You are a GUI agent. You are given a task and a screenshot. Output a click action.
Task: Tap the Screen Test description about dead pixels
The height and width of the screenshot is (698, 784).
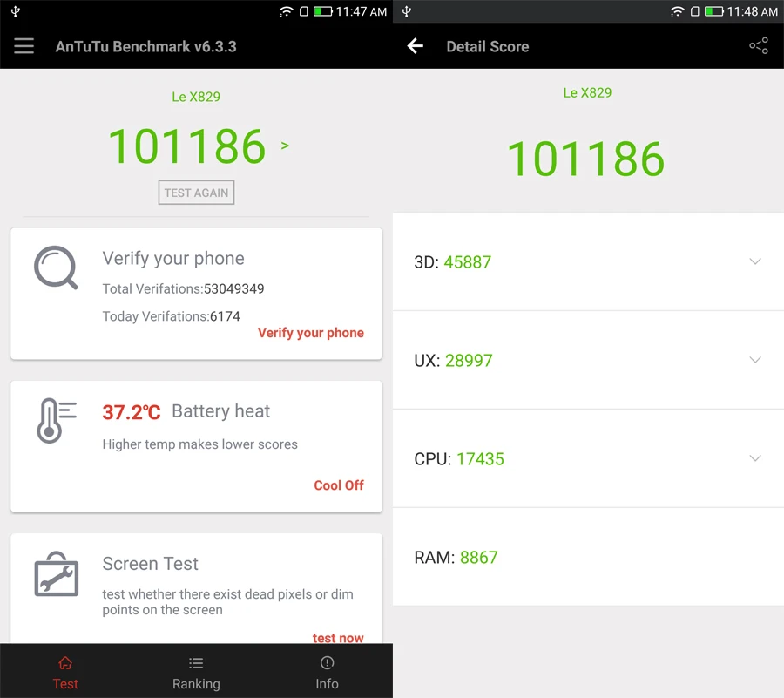point(227,602)
